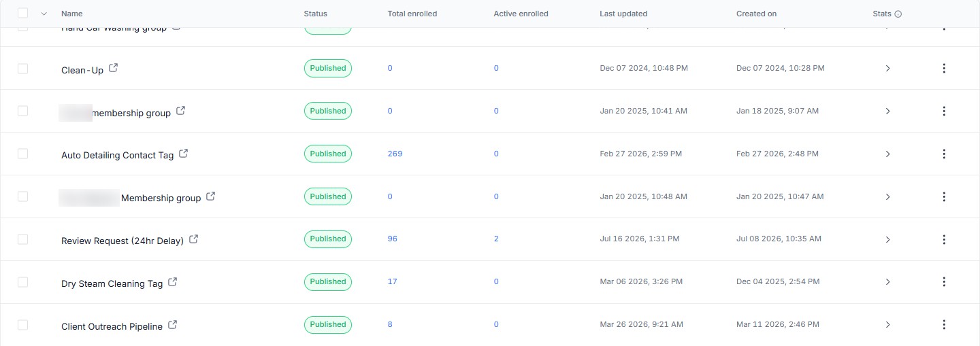Expand stats chevron for Review Request row

click(x=887, y=240)
